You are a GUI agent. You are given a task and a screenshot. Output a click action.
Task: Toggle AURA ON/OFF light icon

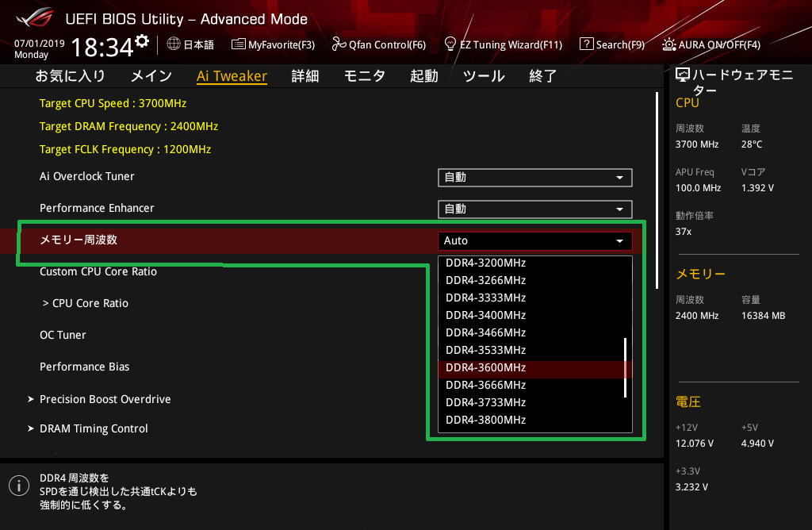pos(668,44)
